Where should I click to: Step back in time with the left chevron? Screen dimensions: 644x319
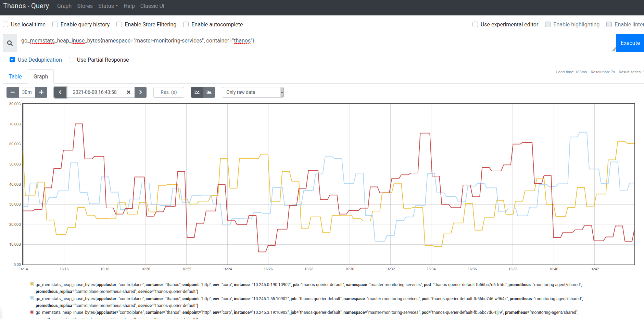[60, 92]
